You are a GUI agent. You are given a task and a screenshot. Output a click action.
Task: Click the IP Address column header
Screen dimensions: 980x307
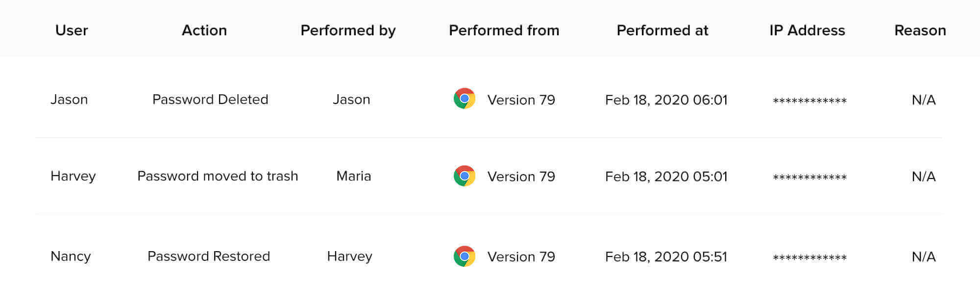point(807,30)
